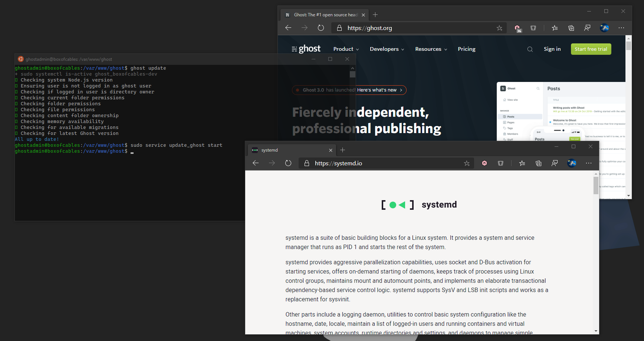Open Collections in ghost.org browser window

[x=571, y=28]
